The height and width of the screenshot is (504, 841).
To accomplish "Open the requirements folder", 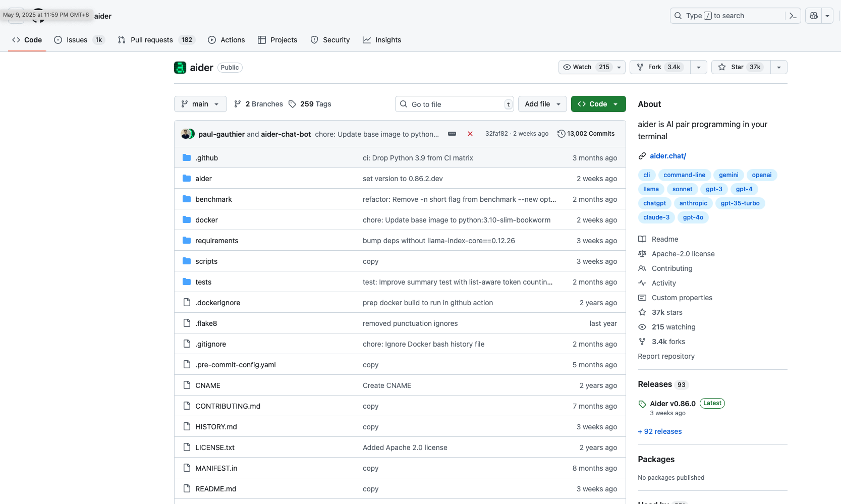I will point(217,241).
